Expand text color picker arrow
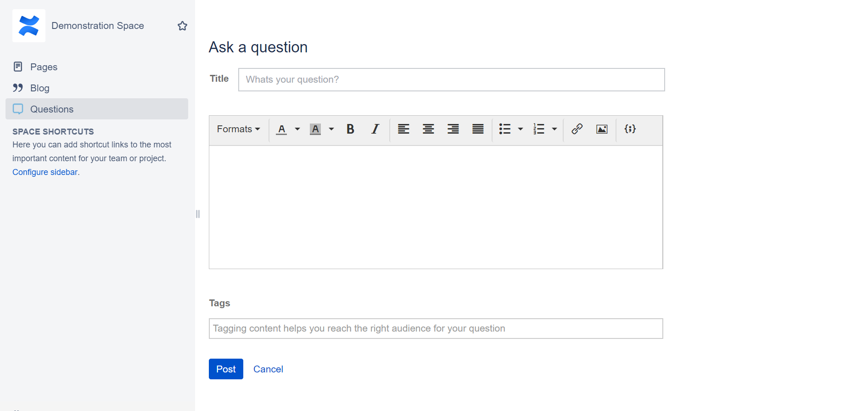This screenshot has width=868, height=411. click(297, 129)
